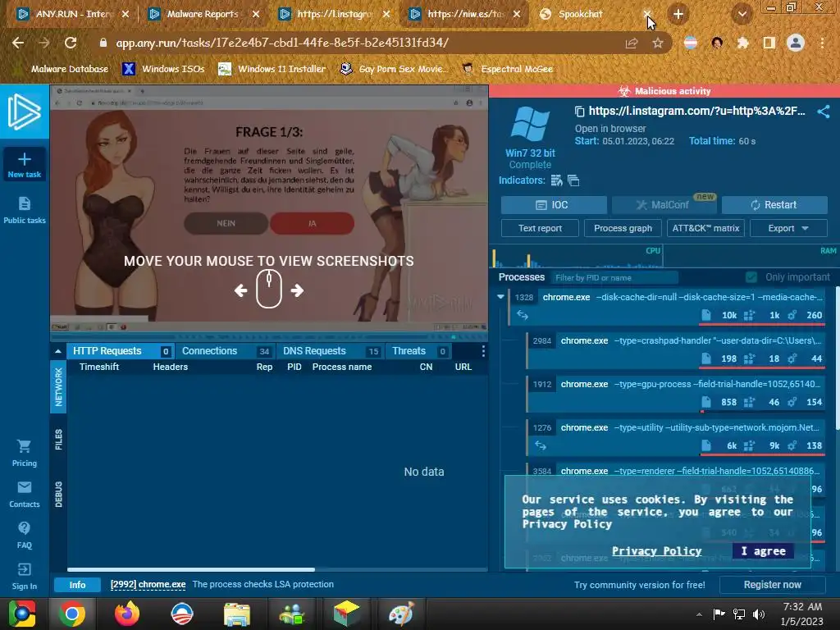
Task: Click I agree cookie button
Action: (764, 550)
